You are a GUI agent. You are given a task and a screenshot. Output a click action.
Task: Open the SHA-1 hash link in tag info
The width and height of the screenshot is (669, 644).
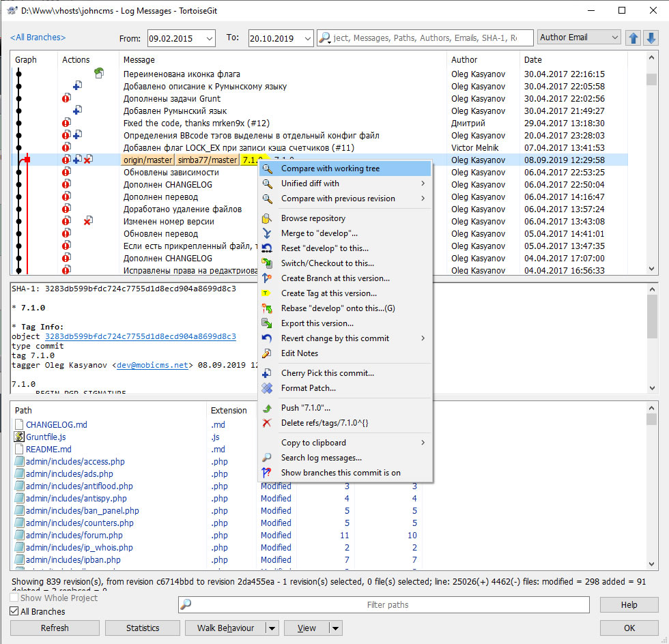140,336
